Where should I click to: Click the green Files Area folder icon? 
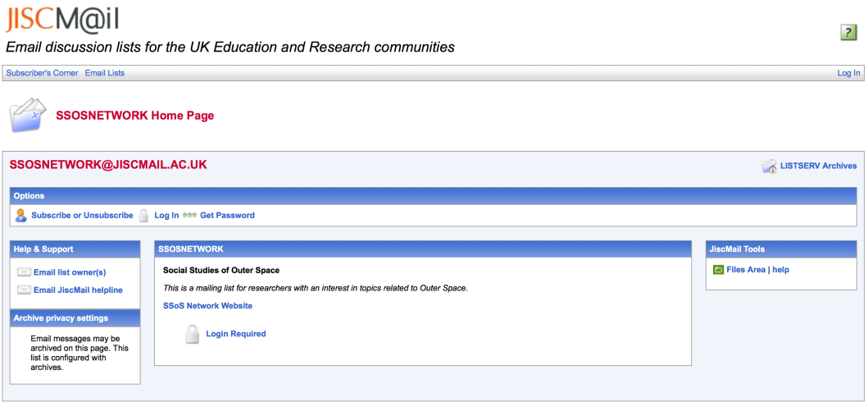pos(718,270)
